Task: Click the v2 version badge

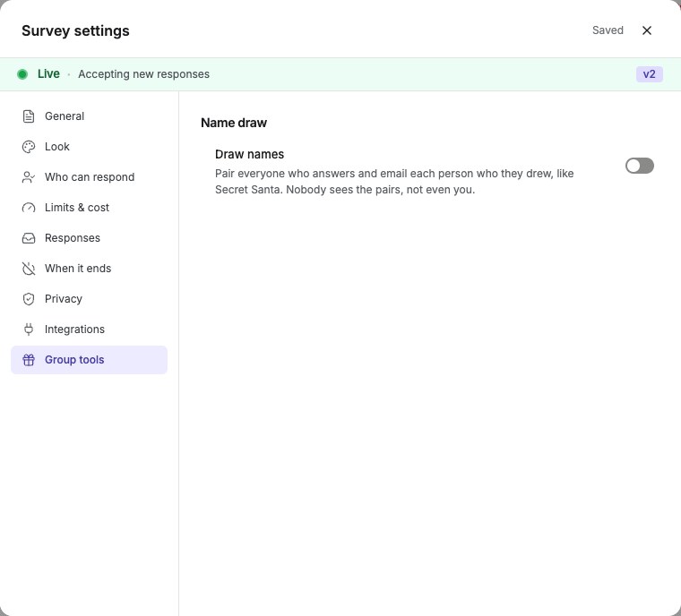Action: point(650,74)
